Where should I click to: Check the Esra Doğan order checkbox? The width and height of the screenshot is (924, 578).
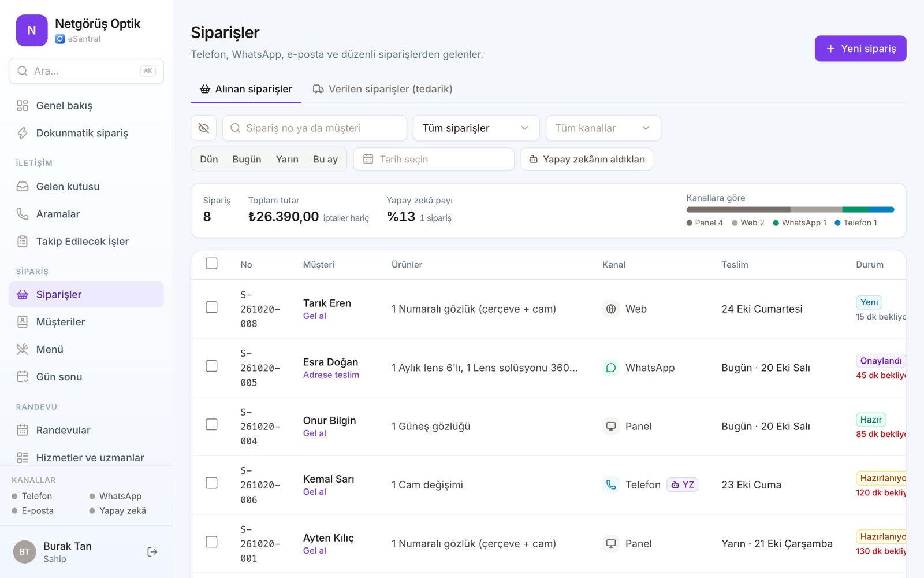click(211, 366)
